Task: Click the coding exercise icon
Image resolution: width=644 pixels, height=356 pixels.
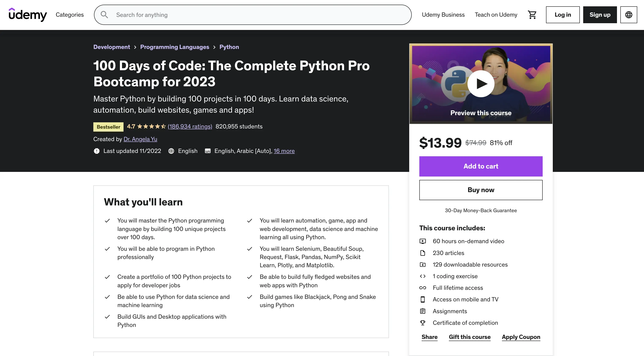Action: 423,276
